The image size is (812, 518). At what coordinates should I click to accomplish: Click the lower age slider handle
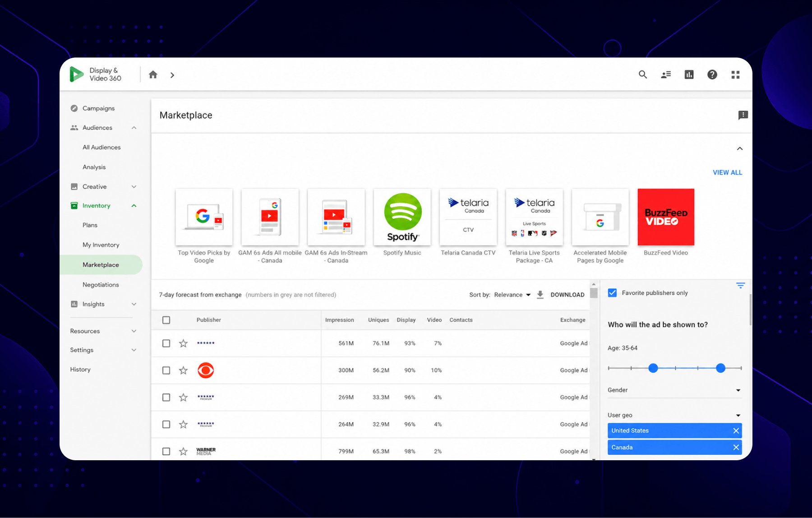click(x=653, y=368)
